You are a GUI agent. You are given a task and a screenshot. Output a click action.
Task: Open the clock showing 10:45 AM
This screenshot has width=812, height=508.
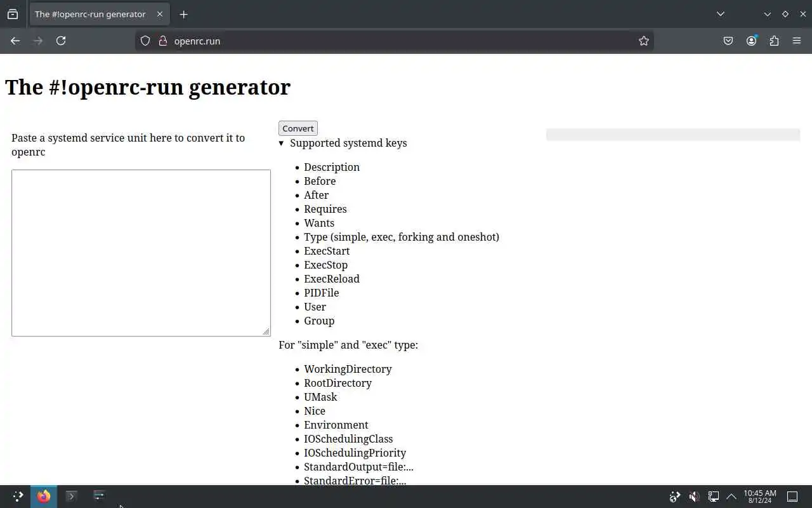point(759,497)
